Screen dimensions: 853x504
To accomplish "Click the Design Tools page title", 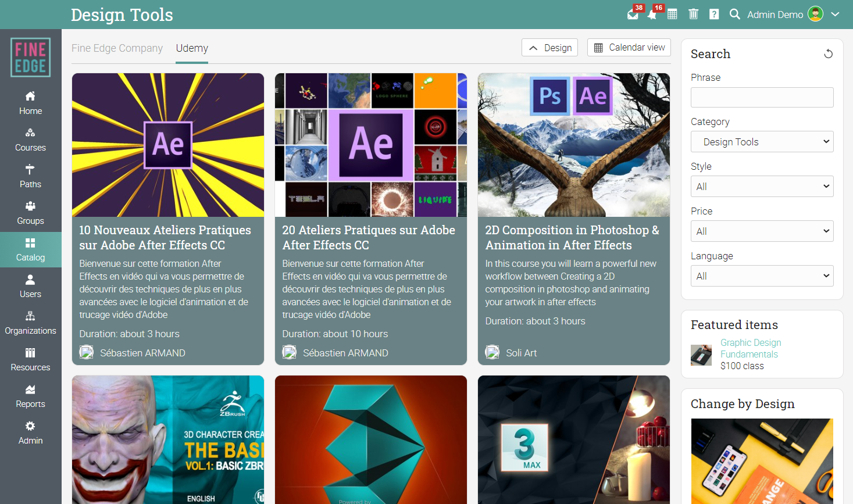I will 122,15.
